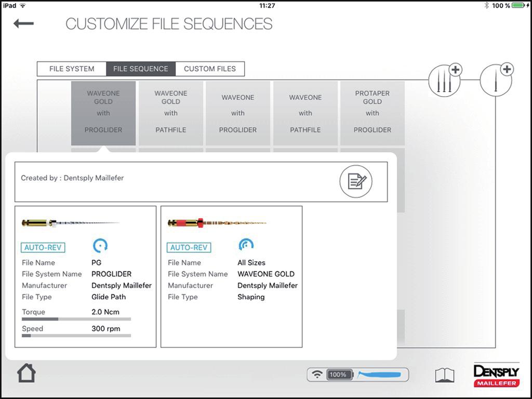
Task: Select WAVEONE GOLD with PATHFILE sequence
Action: tap(170, 113)
